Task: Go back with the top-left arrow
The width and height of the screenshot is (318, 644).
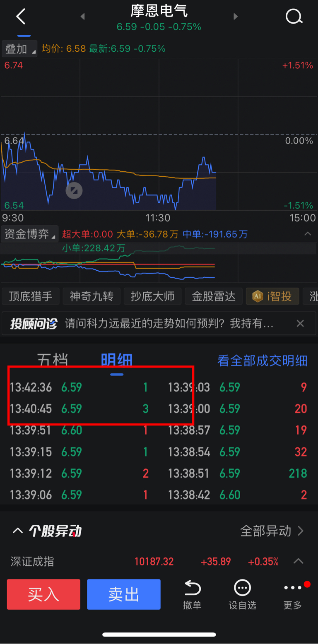Action: [x=21, y=17]
